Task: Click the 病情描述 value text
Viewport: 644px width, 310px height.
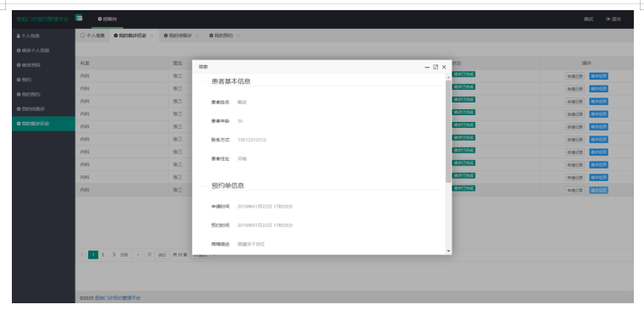Action: (251, 244)
